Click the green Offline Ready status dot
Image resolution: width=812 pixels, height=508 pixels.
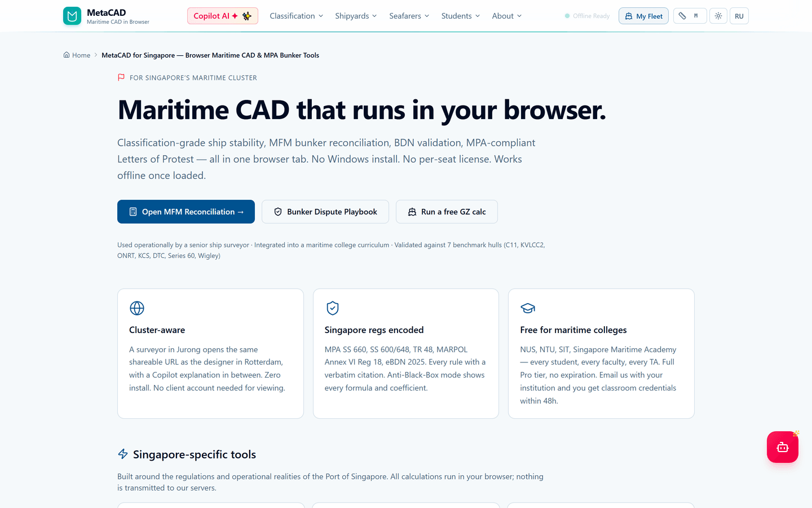pos(567,16)
